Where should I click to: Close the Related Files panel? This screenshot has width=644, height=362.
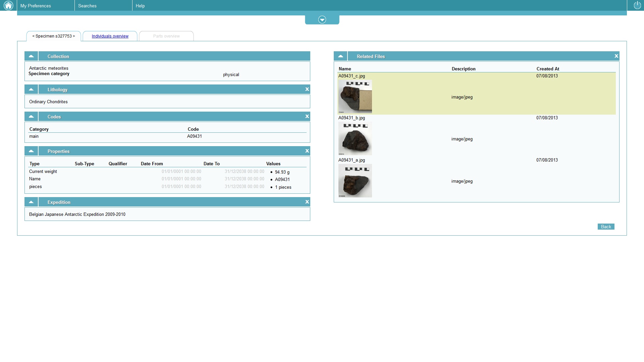(x=616, y=56)
